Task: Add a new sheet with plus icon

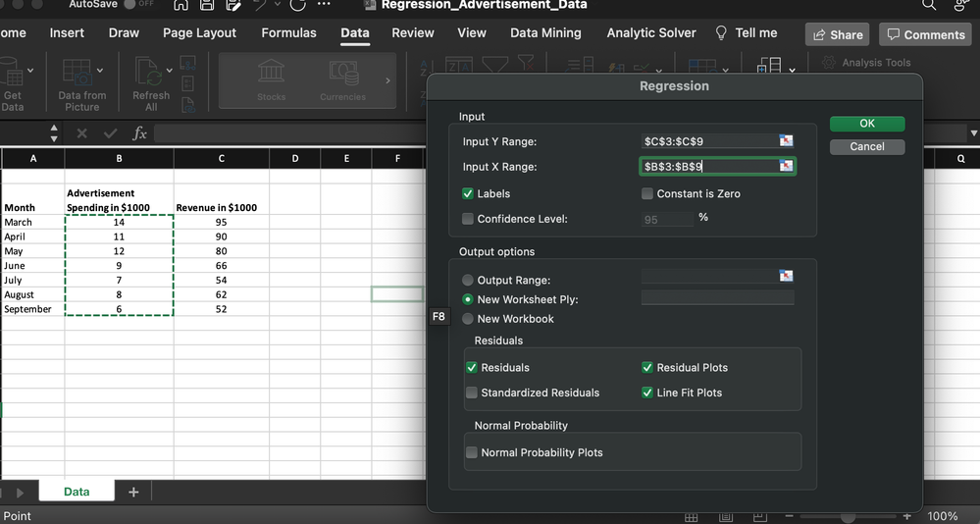Action: pyautogui.click(x=133, y=493)
